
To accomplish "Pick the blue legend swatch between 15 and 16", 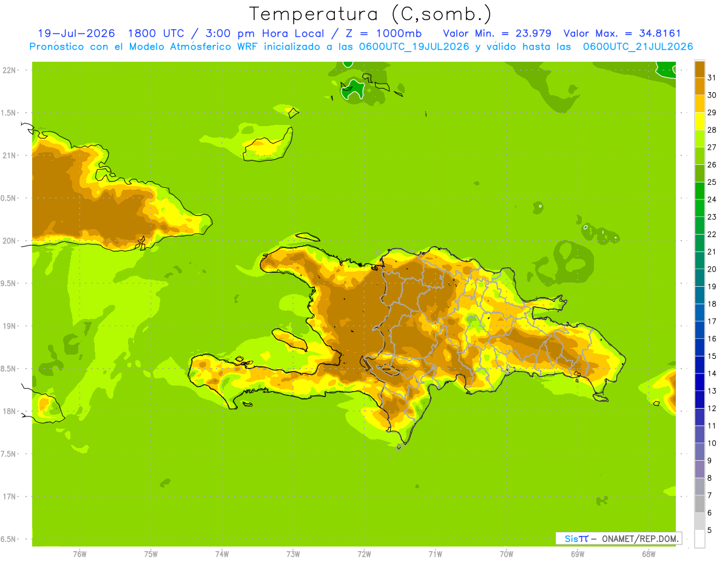I will (699, 347).
